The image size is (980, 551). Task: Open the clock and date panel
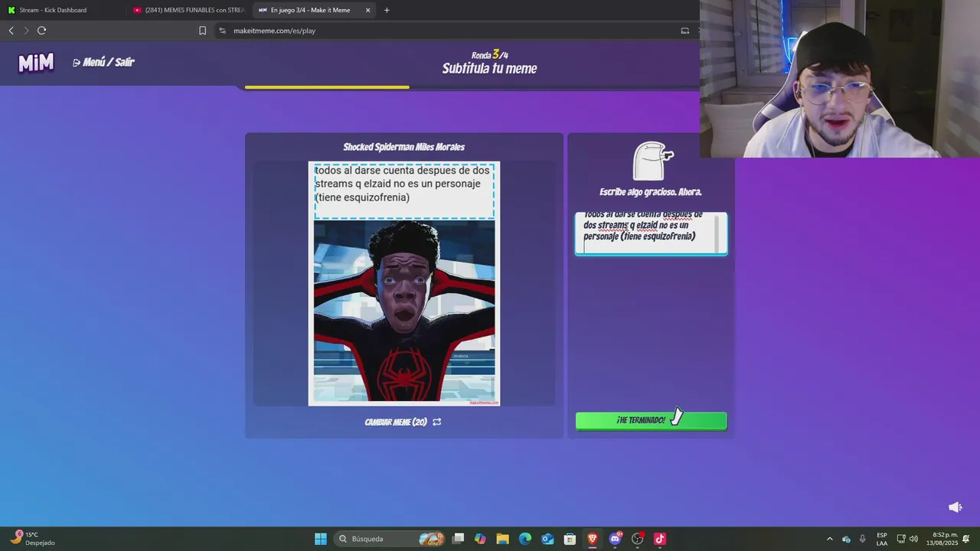pos(942,539)
